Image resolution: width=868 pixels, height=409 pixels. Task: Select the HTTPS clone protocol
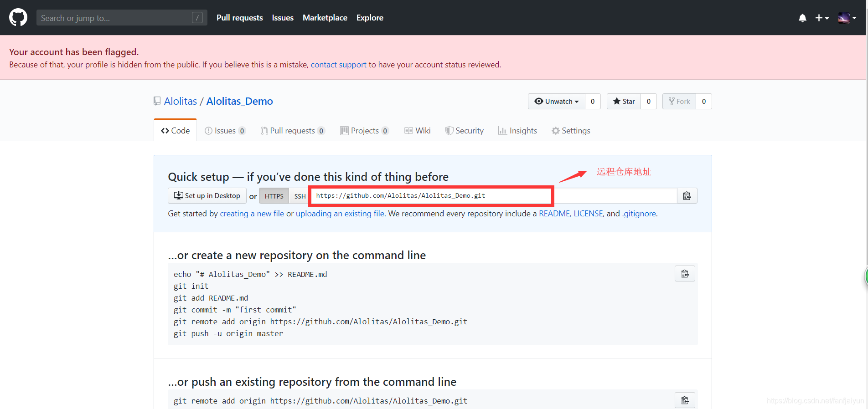click(x=274, y=196)
